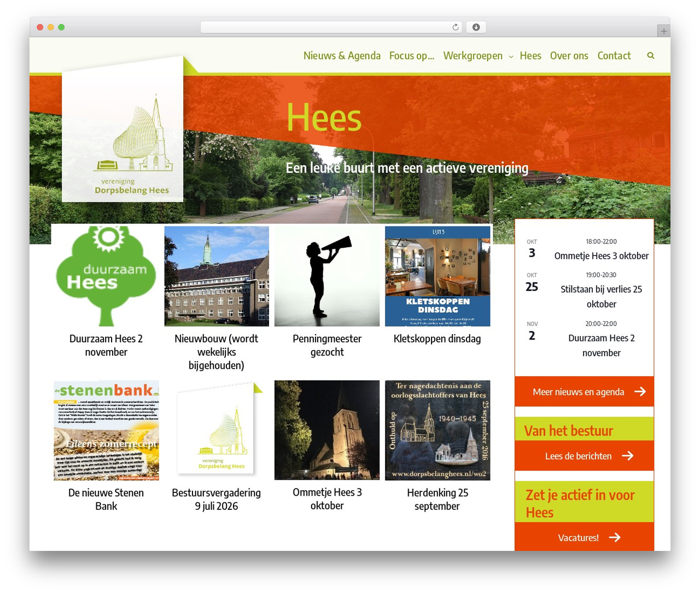Go to the Hees menu item
700x593 pixels.
point(530,56)
